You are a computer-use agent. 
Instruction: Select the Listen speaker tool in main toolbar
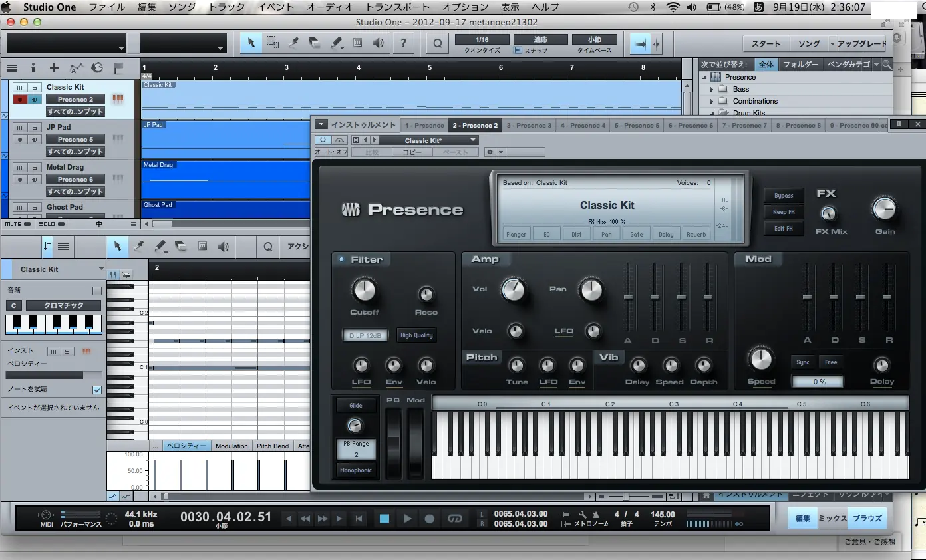click(379, 43)
